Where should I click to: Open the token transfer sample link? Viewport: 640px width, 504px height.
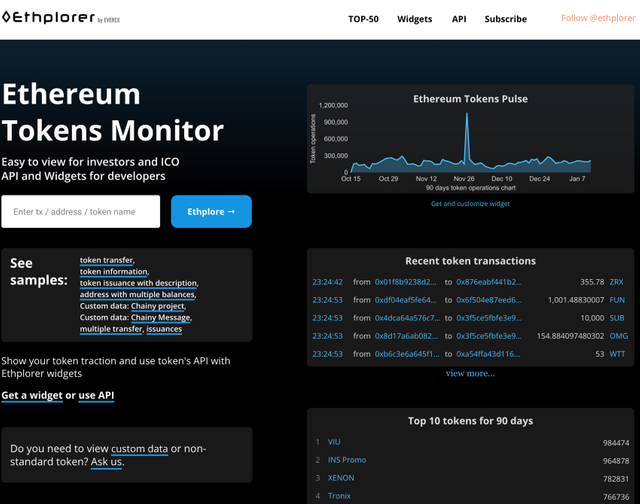[107, 260]
